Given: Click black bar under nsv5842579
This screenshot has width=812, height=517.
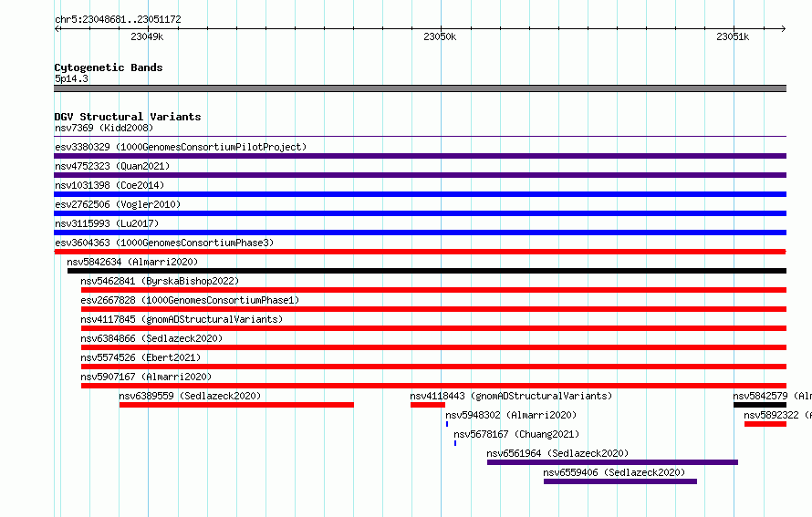Looking at the screenshot, I should coord(760,405).
